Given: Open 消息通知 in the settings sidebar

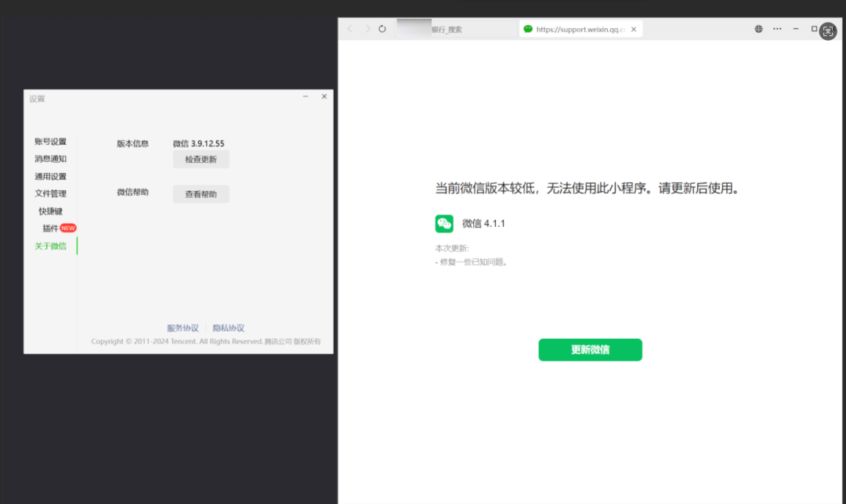Looking at the screenshot, I should [50, 159].
